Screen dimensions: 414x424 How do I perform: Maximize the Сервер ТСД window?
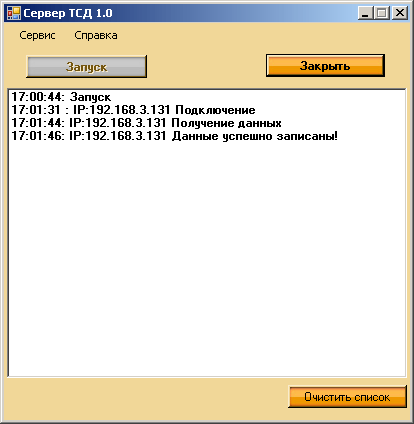pyautogui.click(x=382, y=13)
